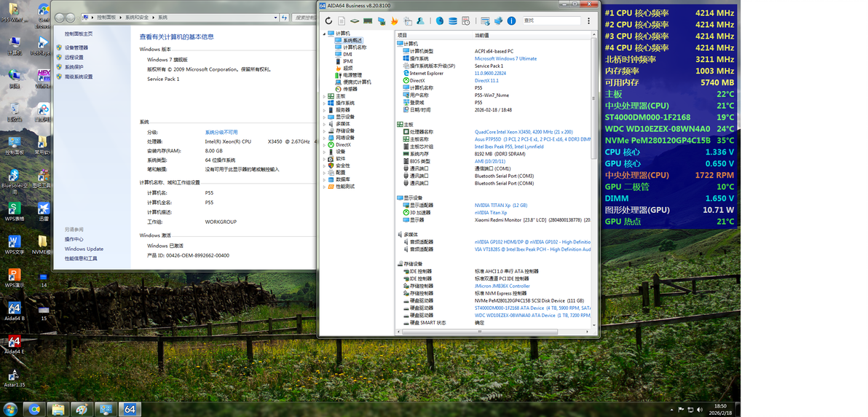868x417 pixels.
Task: Open QuadCore Intel Xeon X3450 link
Action: coord(524,132)
